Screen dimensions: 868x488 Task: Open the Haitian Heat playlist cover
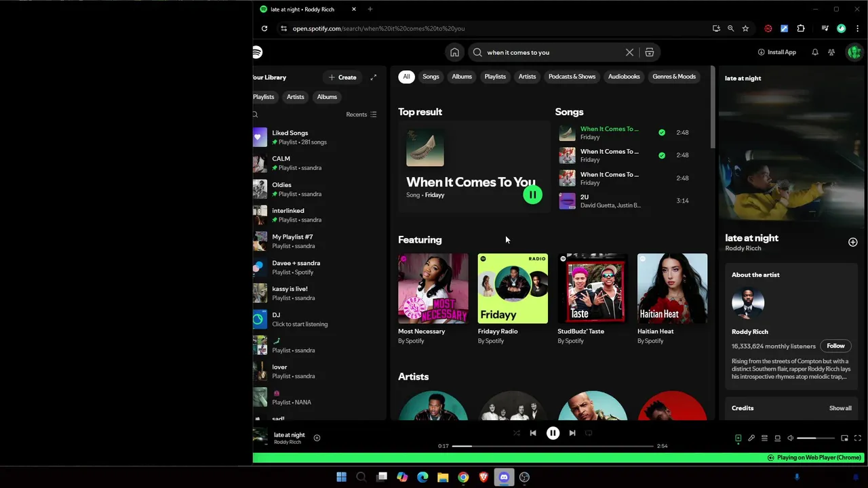pos(672,288)
